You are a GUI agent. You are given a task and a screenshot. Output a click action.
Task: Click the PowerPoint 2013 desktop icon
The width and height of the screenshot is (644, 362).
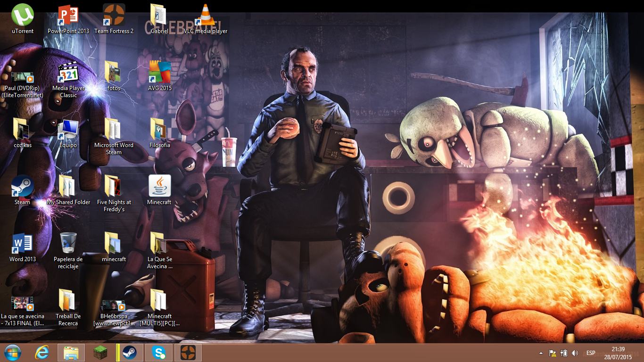(68, 16)
